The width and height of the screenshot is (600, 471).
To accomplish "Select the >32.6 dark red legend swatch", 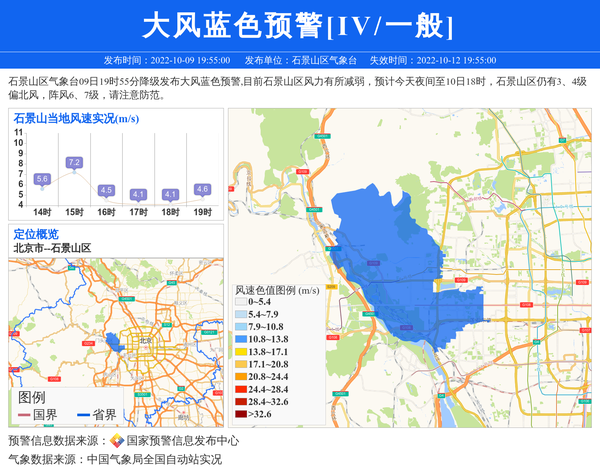I will [x=240, y=414].
